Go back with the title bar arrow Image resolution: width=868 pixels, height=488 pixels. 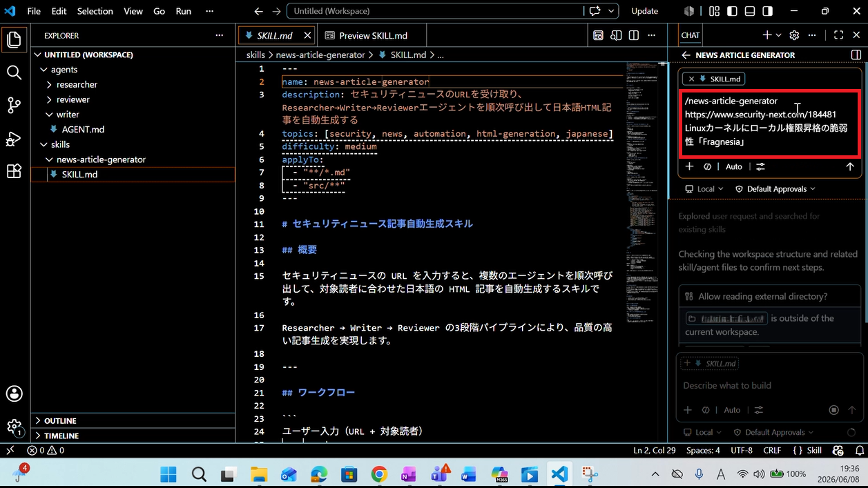click(259, 11)
